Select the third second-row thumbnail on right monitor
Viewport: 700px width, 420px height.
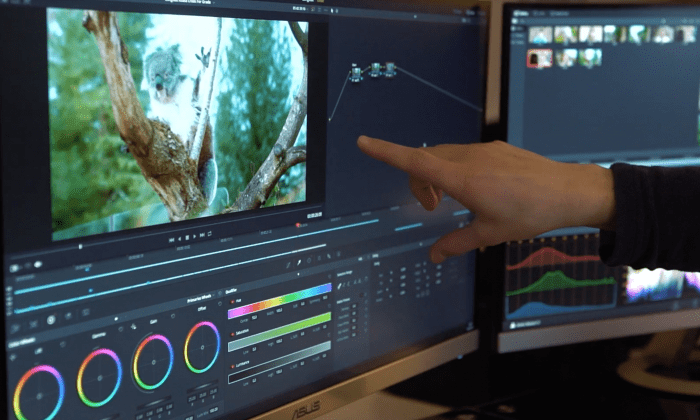coord(591,58)
